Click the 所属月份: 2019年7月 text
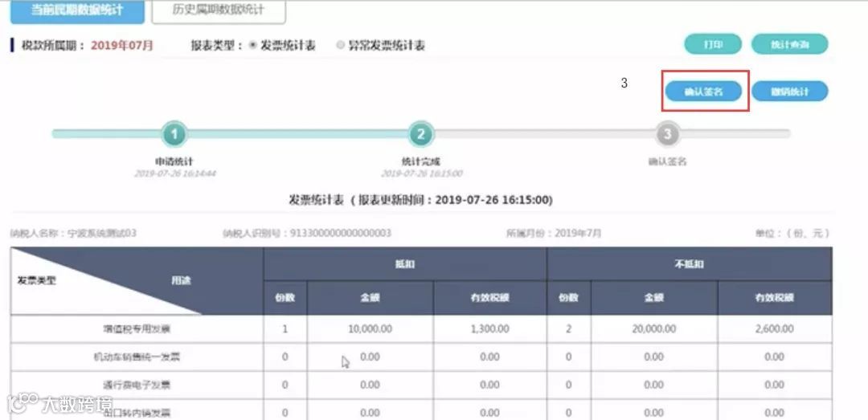Viewport: 868px width, 420px height. 554,233
